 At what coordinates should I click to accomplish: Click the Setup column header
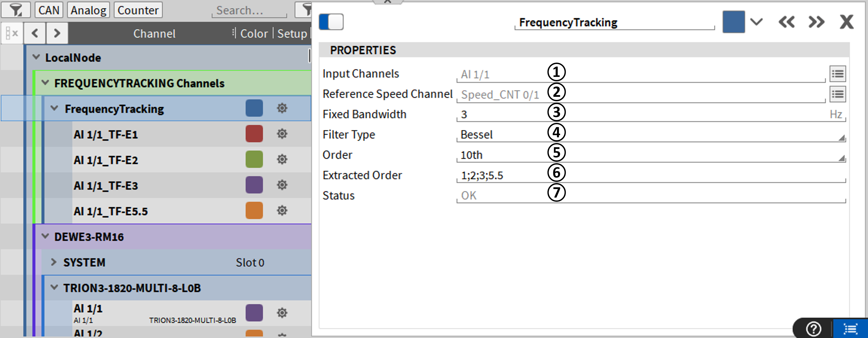pyautogui.click(x=292, y=33)
